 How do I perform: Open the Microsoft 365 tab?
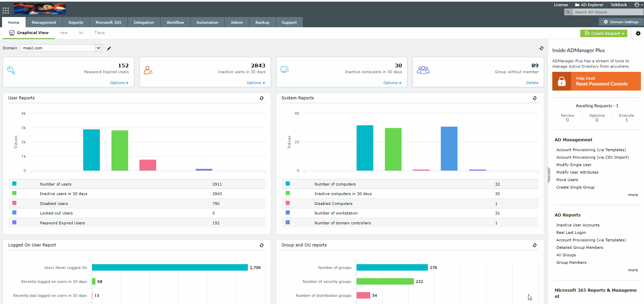click(108, 22)
